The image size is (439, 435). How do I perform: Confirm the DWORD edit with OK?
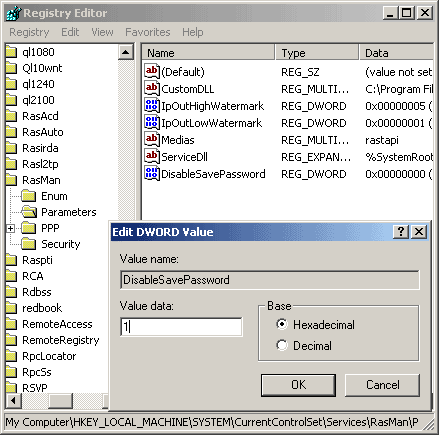pyautogui.click(x=298, y=385)
